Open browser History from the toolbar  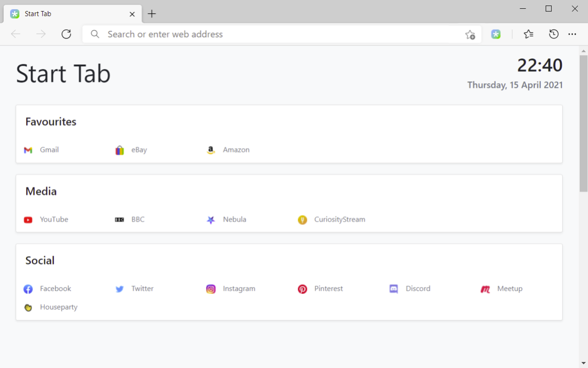pos(554,34)
